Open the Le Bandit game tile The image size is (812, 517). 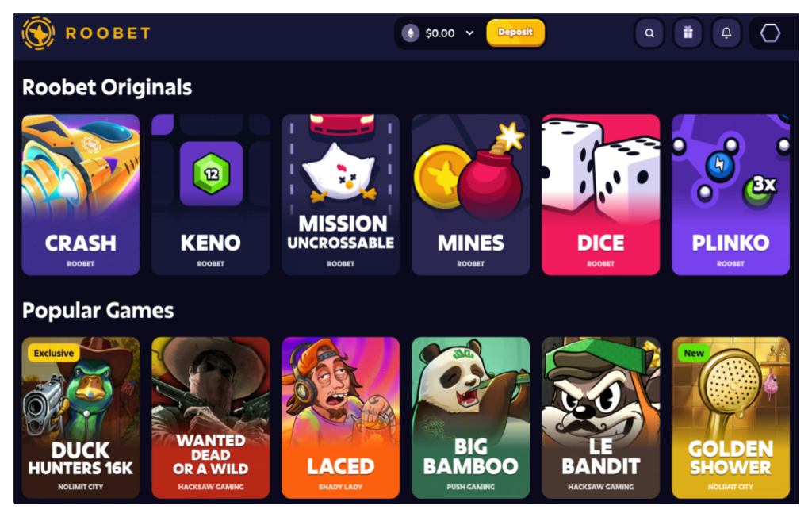[601, 418]
